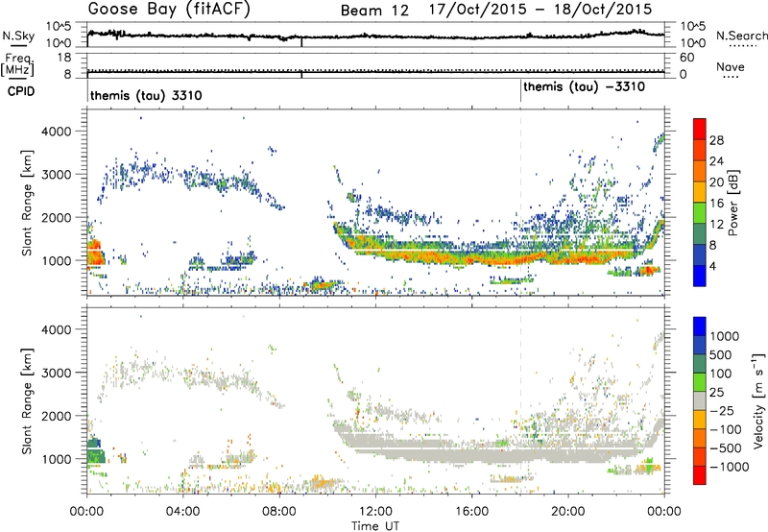Click the '16' tick on the power colorbar
Screen dimensions: 768x532
click(716, 204)
